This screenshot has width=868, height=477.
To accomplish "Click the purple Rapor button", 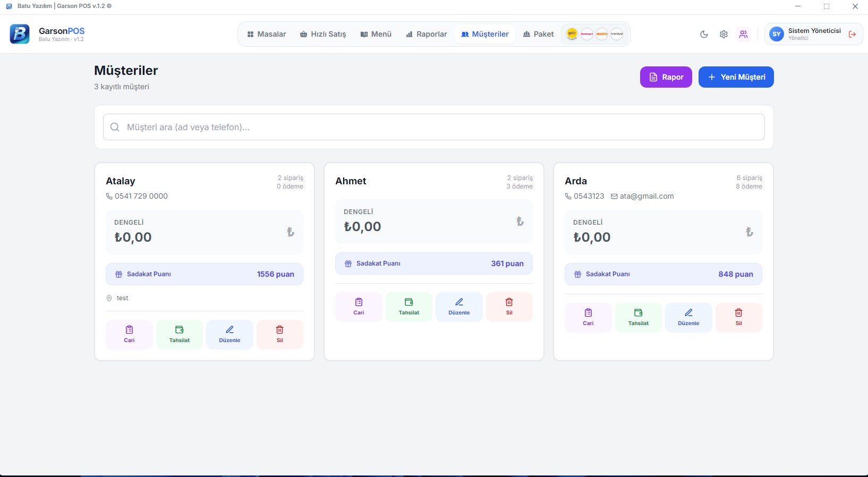I will [666, 77].
